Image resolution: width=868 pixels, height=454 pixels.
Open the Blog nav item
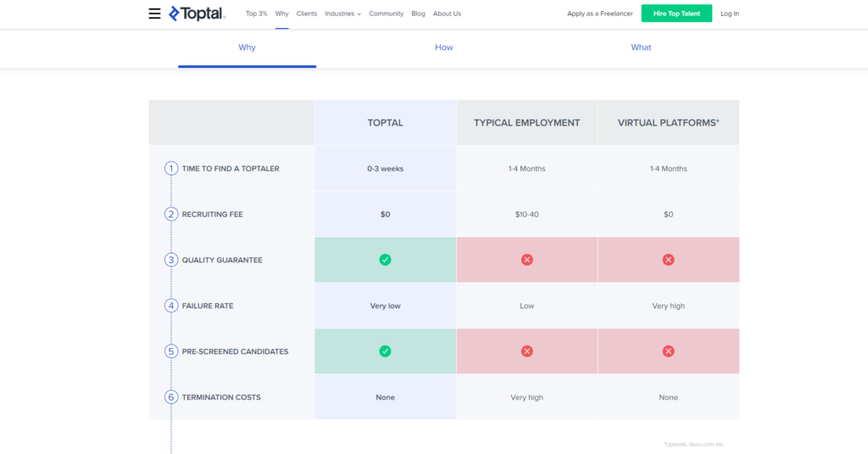pos(418,14)
